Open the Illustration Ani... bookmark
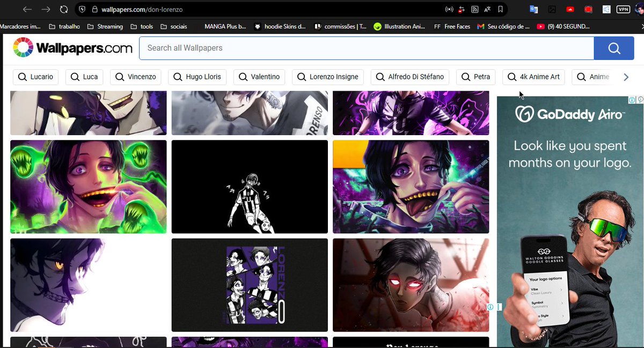 [400, 26]
